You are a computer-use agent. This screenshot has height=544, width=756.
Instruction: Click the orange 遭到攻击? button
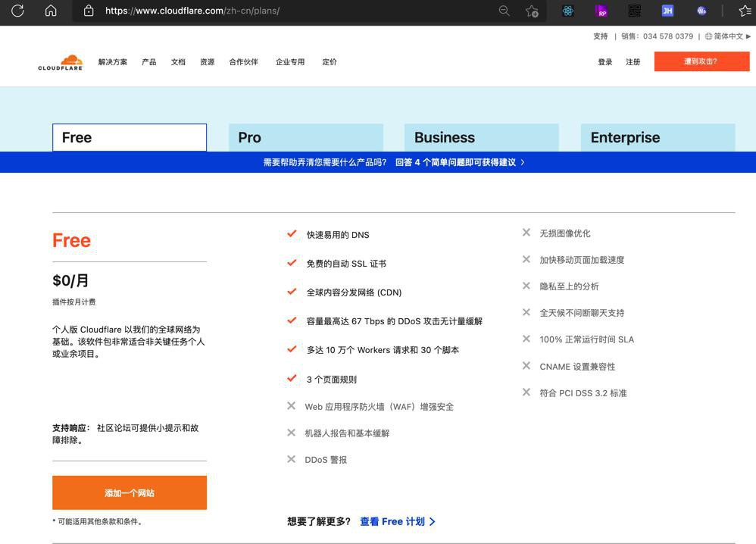[x=701, y=61]
